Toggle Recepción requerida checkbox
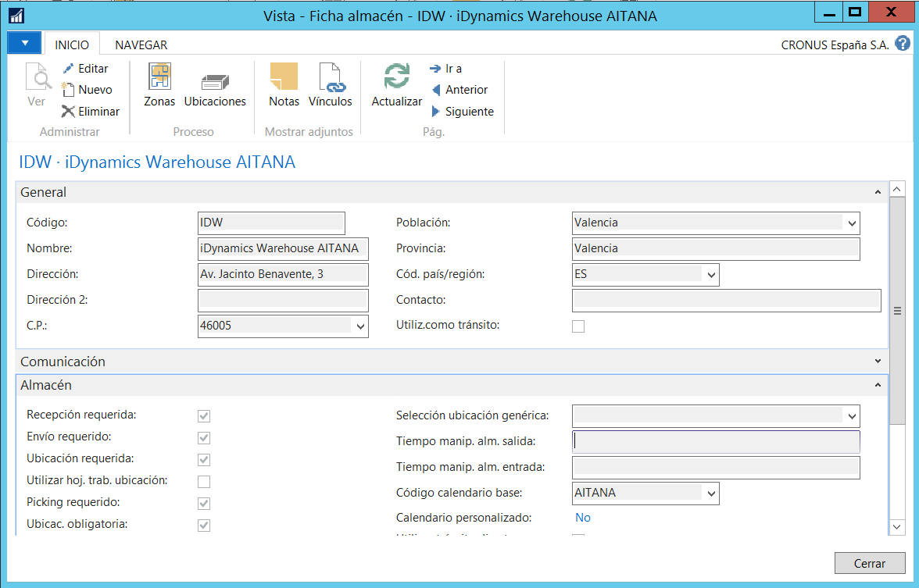Screen dimensions: 919x588 [x=204, y=415]
